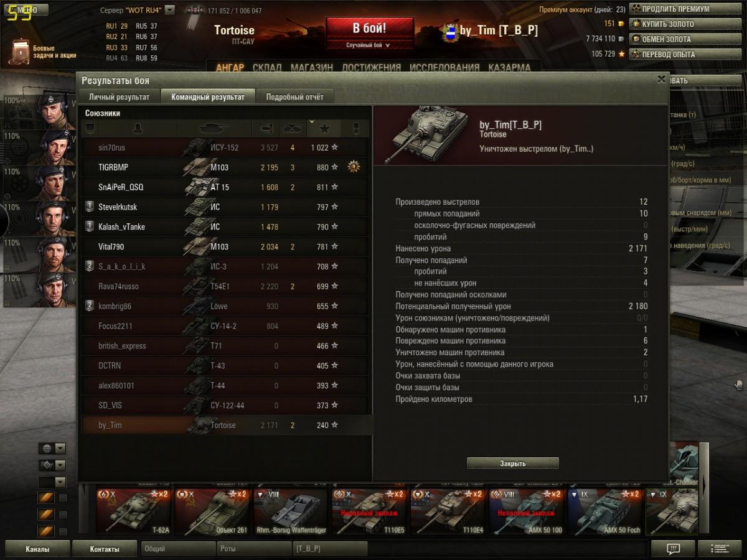Click third orange consumable slot icon
This screenshot has height=560, width=747.
46,531
